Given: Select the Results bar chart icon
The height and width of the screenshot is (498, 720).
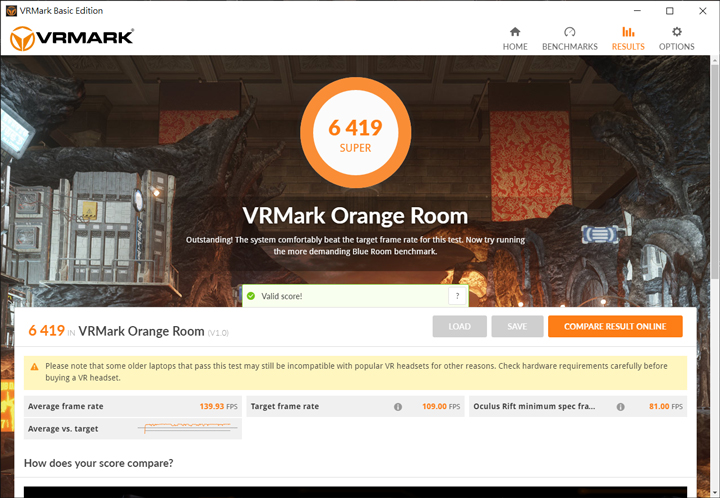Looking at the screenshot, I should (x=628, y=32).
